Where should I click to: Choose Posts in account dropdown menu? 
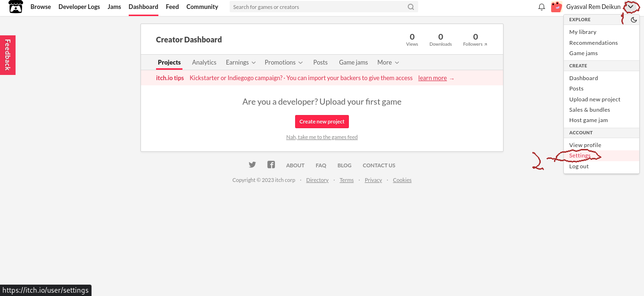[576, 89]
